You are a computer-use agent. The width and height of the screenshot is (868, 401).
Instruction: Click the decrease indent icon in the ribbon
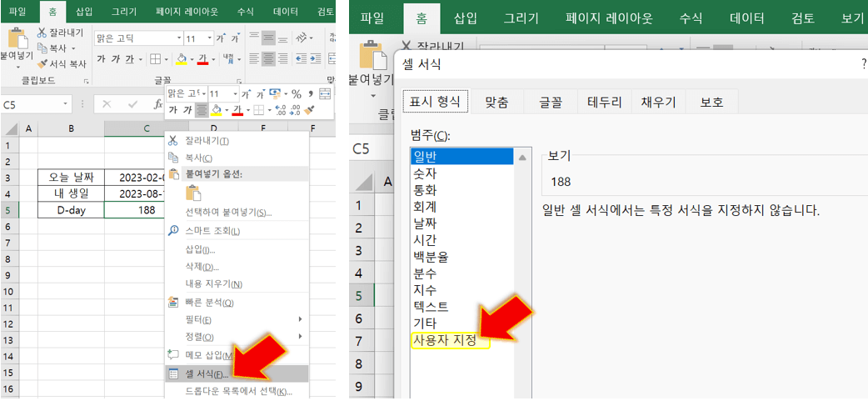(x=302, y=58)
